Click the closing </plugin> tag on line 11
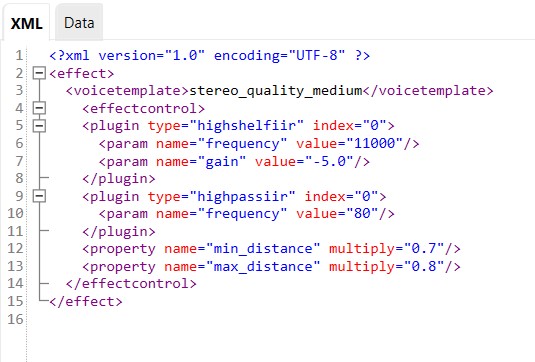This screenshot has width=535, height=362. (x=119, y=232)
